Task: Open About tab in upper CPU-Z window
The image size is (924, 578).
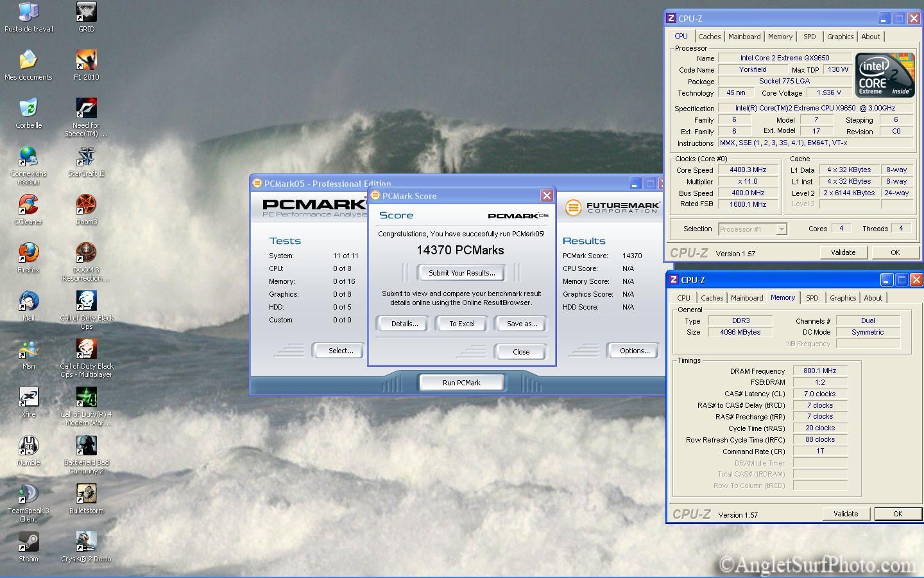Action: click(x=871, y=37)
